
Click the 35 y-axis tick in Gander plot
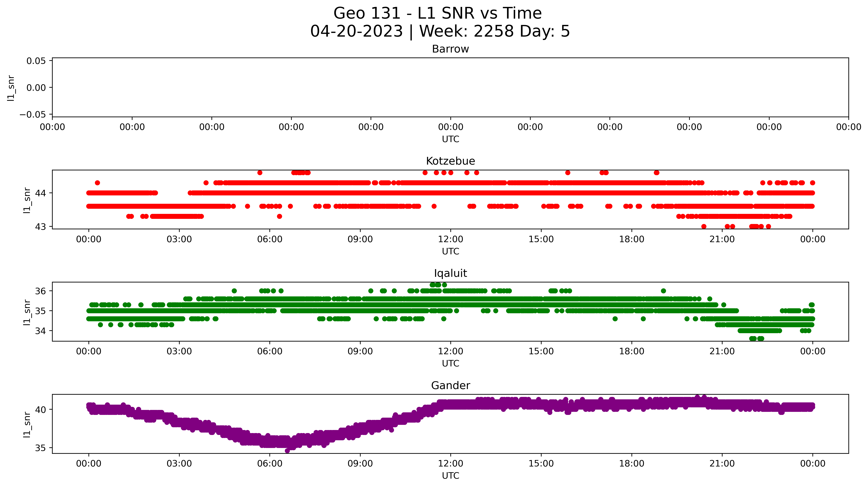[40, 448]
